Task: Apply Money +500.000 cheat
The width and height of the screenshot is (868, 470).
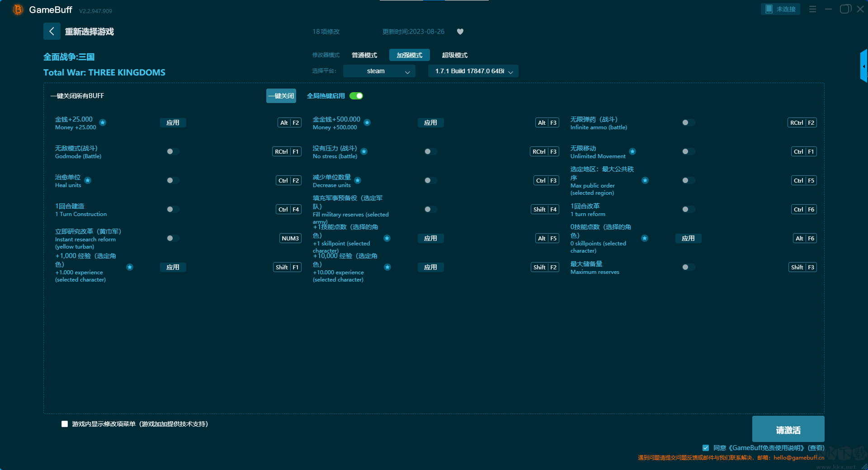Action: click(431, 122)
